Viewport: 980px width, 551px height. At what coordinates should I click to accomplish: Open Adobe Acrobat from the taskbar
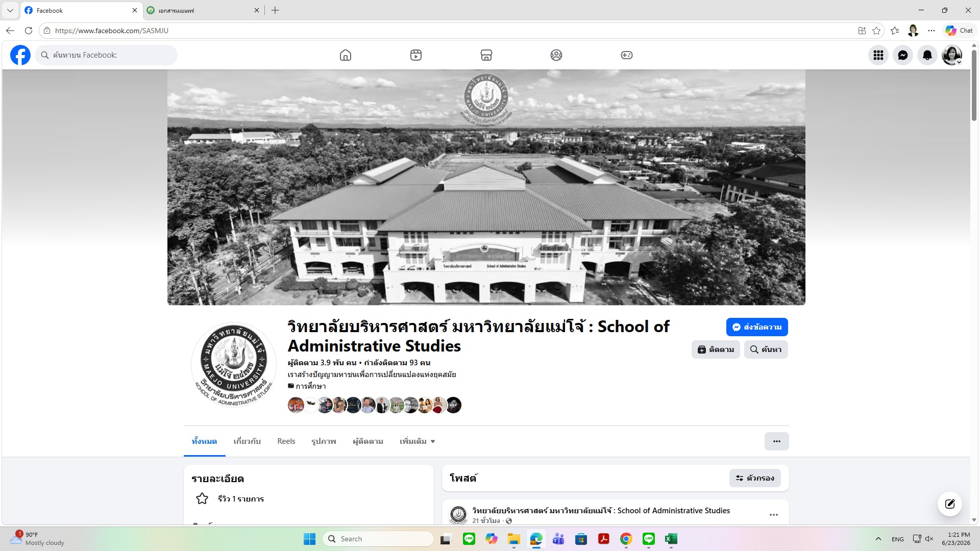(603, 539)
